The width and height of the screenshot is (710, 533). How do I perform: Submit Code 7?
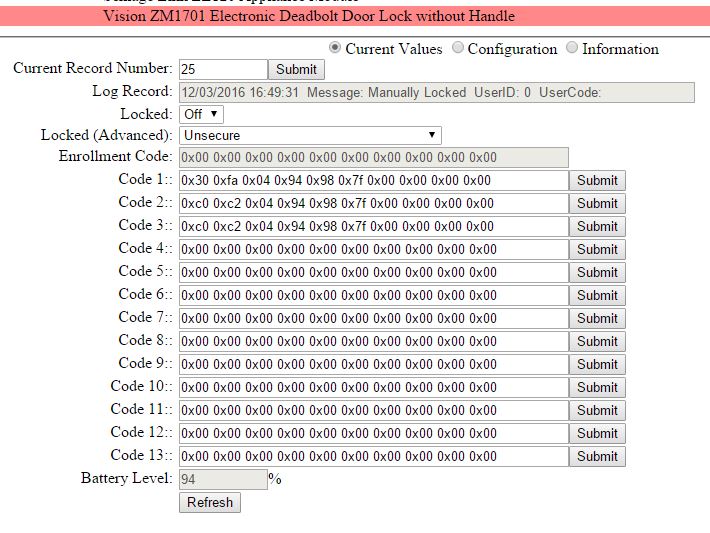597,318
